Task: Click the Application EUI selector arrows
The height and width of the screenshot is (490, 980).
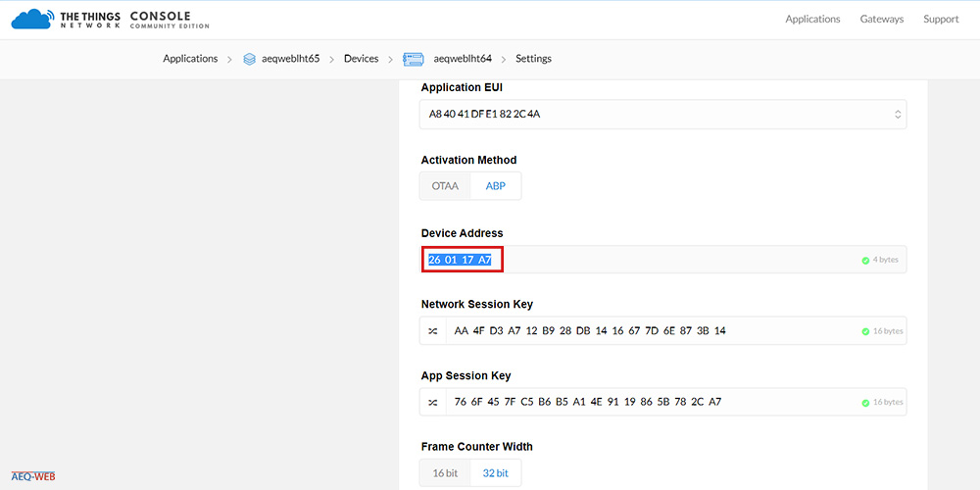Action: 898,115
